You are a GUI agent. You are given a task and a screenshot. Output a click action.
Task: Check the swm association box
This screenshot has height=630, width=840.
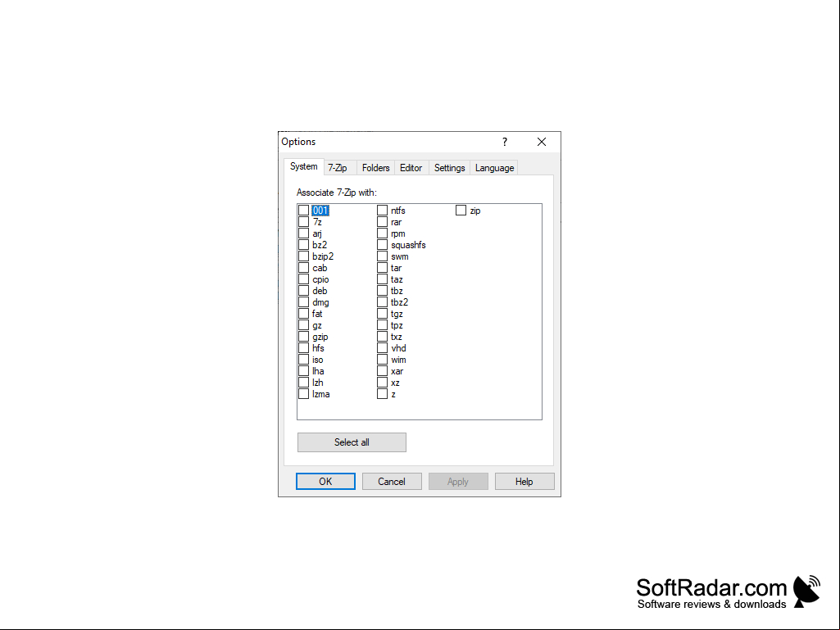(383, 256)
